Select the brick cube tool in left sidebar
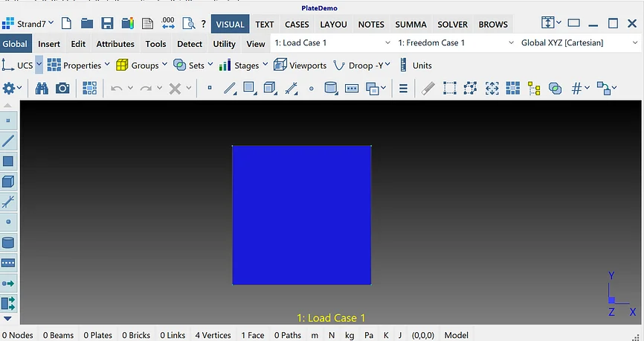 tap(8, 182)
